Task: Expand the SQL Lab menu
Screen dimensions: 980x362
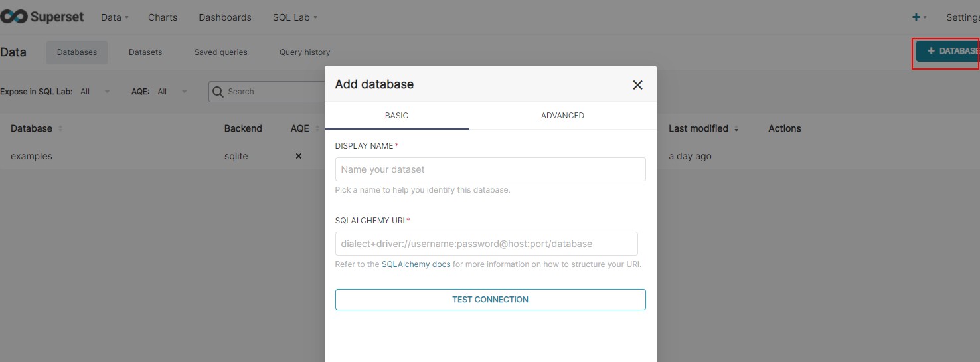Action: tap(295, 17)
